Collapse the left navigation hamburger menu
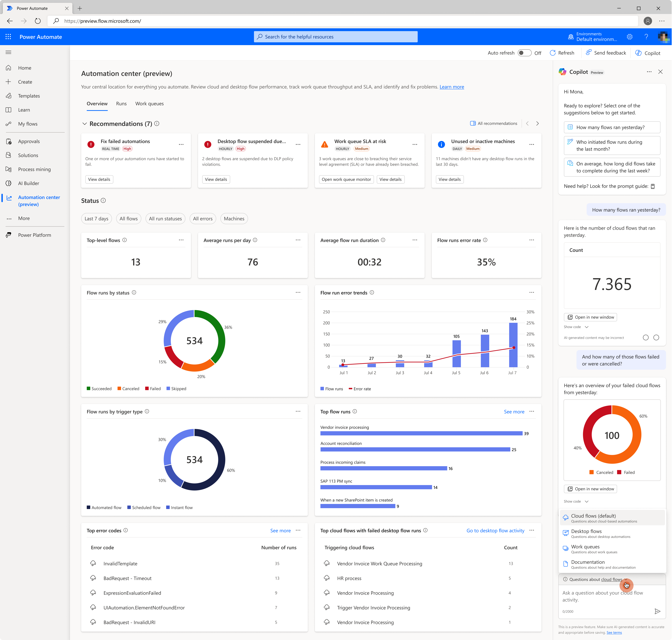 (x=9, y=52)
